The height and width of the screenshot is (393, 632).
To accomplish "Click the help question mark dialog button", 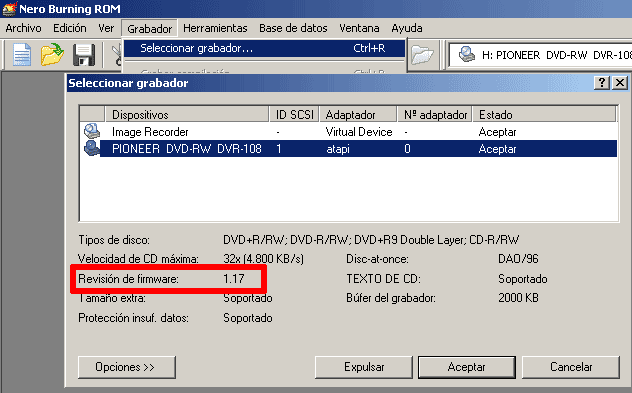I will [602, 83].
